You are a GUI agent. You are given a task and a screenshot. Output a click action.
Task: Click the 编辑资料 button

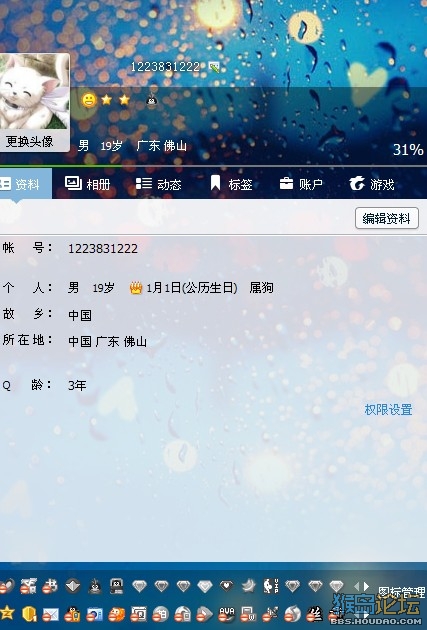[x=386, y=218]
